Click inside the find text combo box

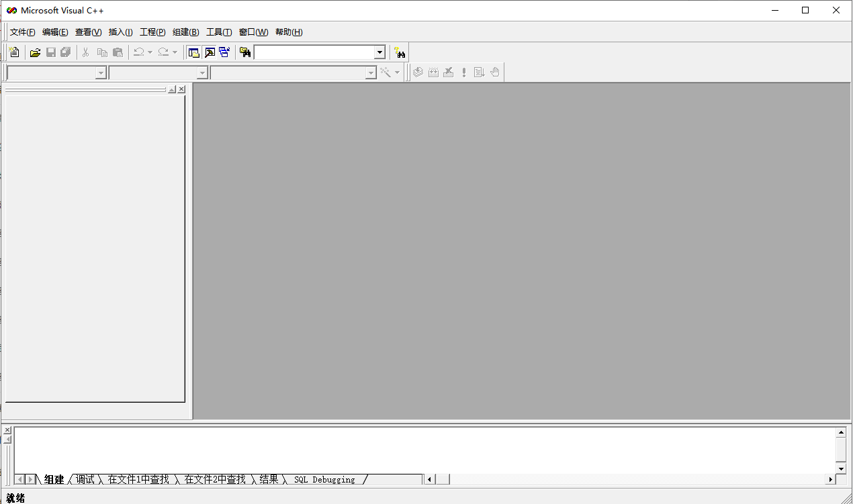click(316, 52)
